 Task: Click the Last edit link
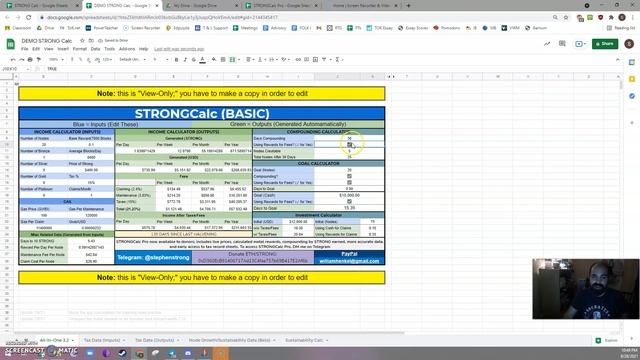tap(179, 49)
